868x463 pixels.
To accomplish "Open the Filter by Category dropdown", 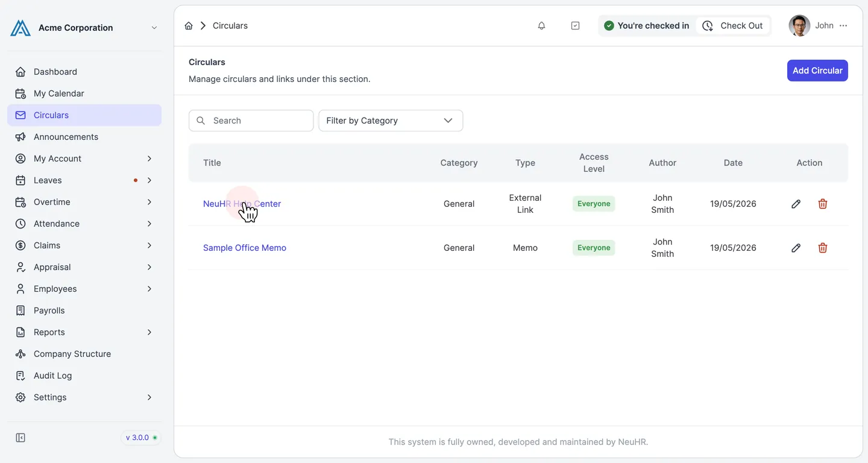I will coord(391,121).
